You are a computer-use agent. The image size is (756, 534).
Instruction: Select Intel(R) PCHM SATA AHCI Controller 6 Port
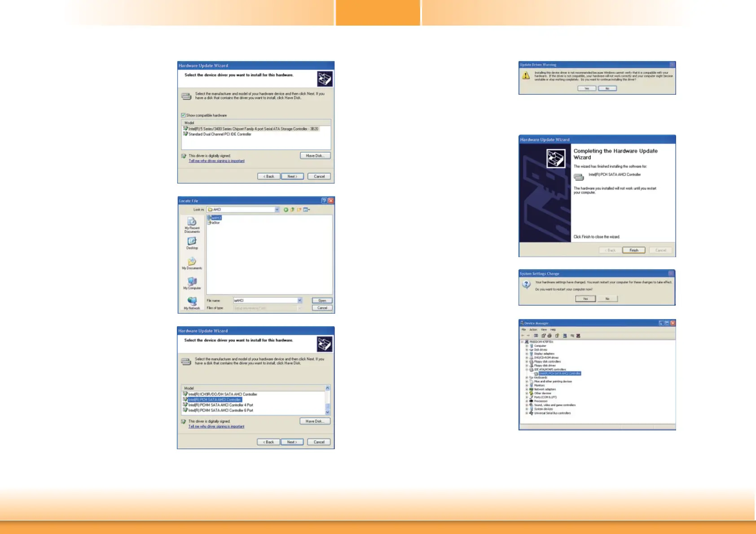(218, 411)
